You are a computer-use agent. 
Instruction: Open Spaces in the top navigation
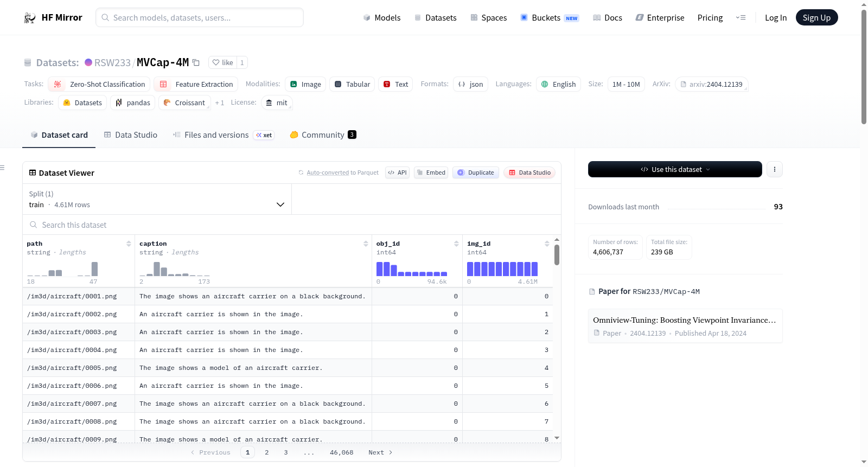tap(489, 18)
